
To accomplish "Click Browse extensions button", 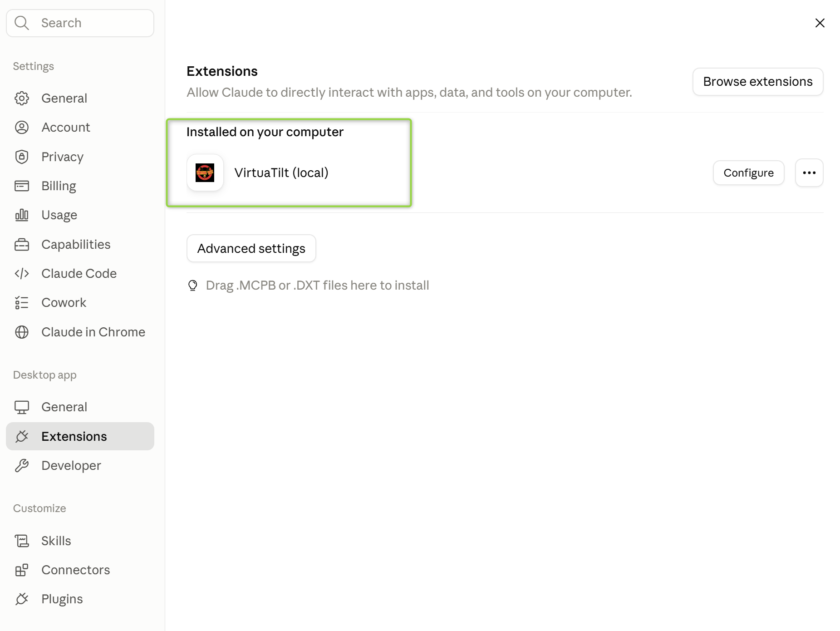I will click(758, 82).
